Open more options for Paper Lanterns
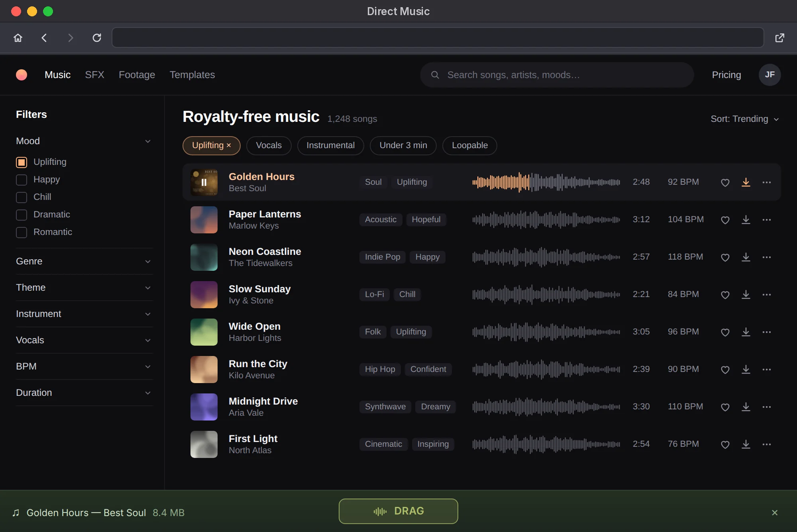Screen dimensions: 797x532 [x=767, y=220]
